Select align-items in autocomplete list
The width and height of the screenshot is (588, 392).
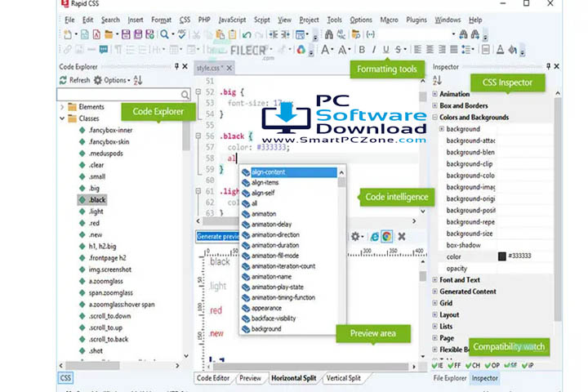tap(265, 183)
